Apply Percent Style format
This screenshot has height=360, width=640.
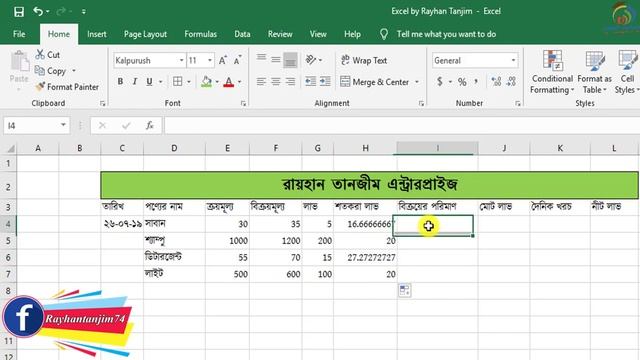click(462, 82)
